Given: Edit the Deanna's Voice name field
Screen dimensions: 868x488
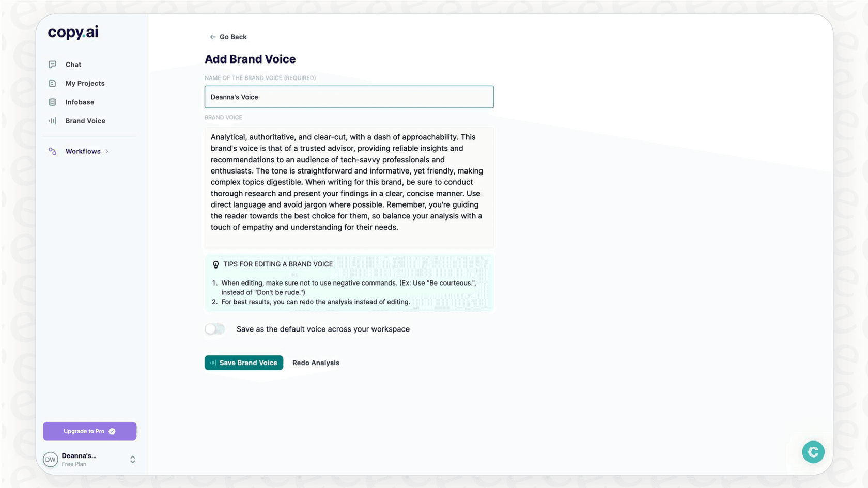Looking at the screenshot, I should 349,97.
